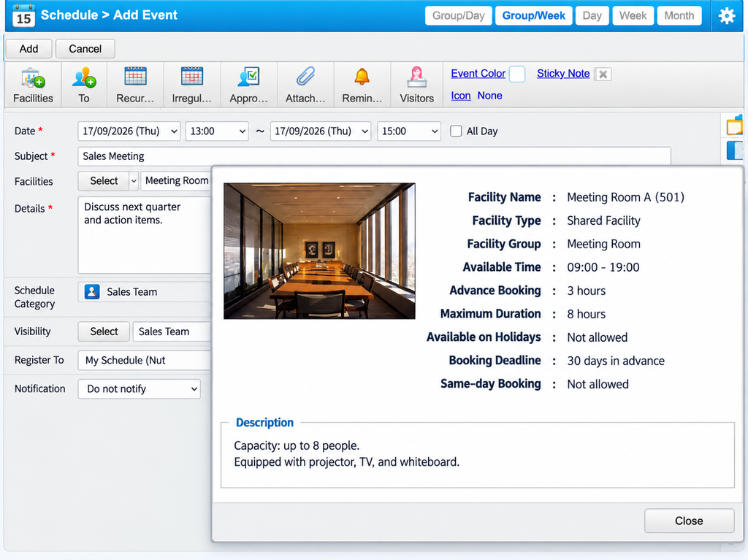Open the 13:00 start time dropdown
The image size is (748, 560).
[x=217, y=131]
